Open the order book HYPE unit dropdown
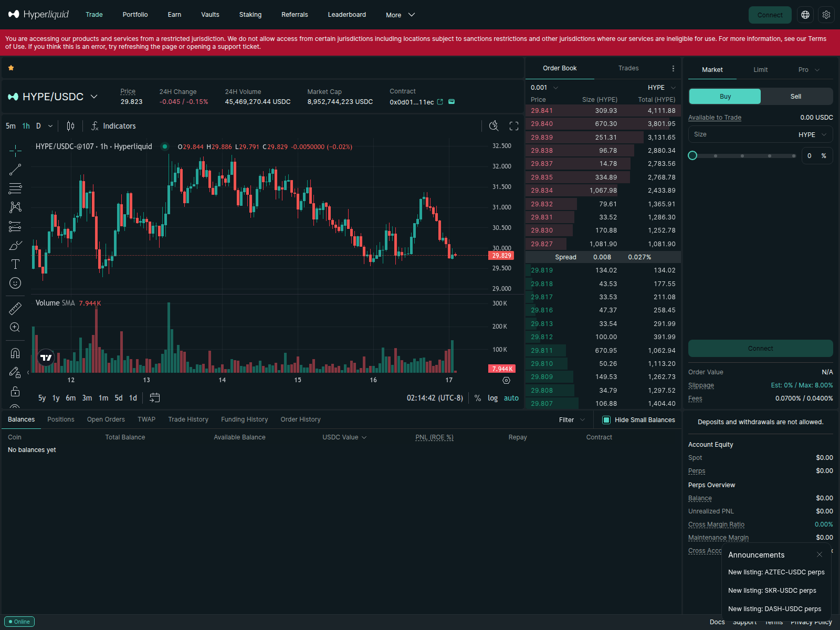Screen dimensions: 840x630 pos(661,88)
